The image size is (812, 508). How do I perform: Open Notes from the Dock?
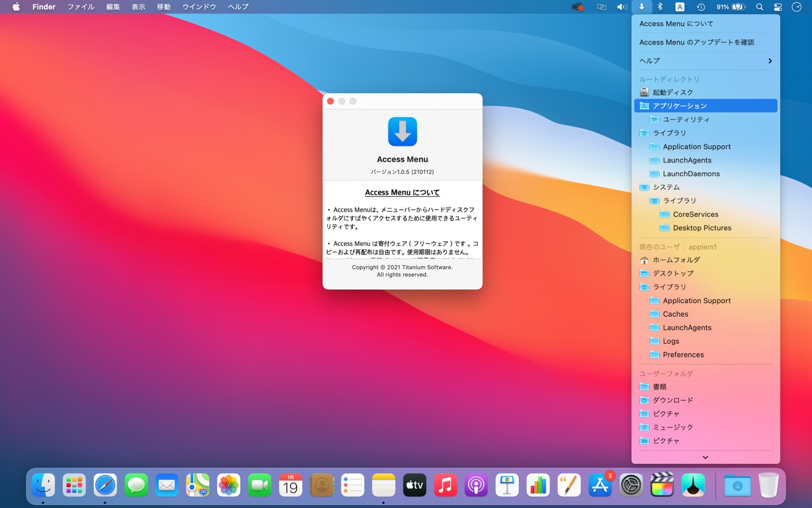pos(383,485)
